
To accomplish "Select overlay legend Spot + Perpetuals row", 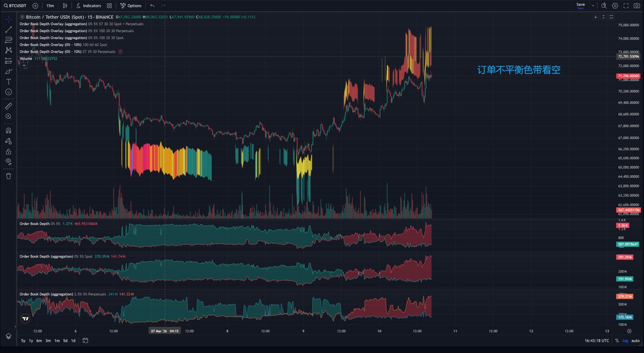I will click(x=81, y=24).
